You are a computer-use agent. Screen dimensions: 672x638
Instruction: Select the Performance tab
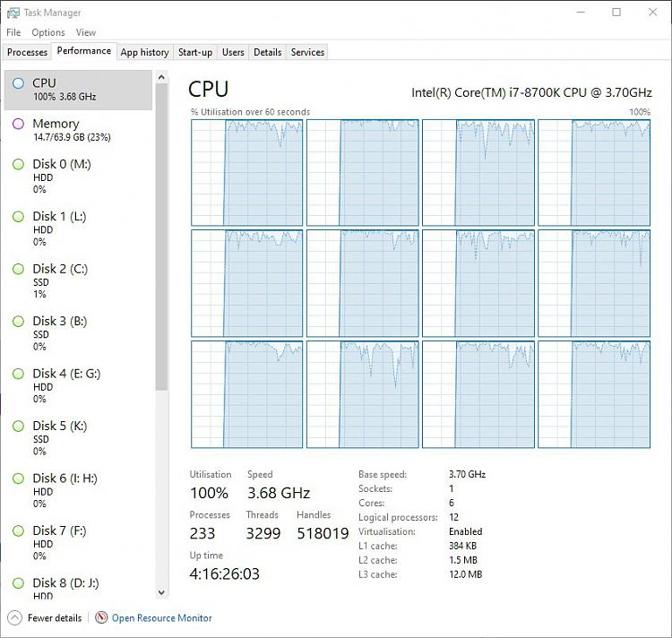[84, 51]
